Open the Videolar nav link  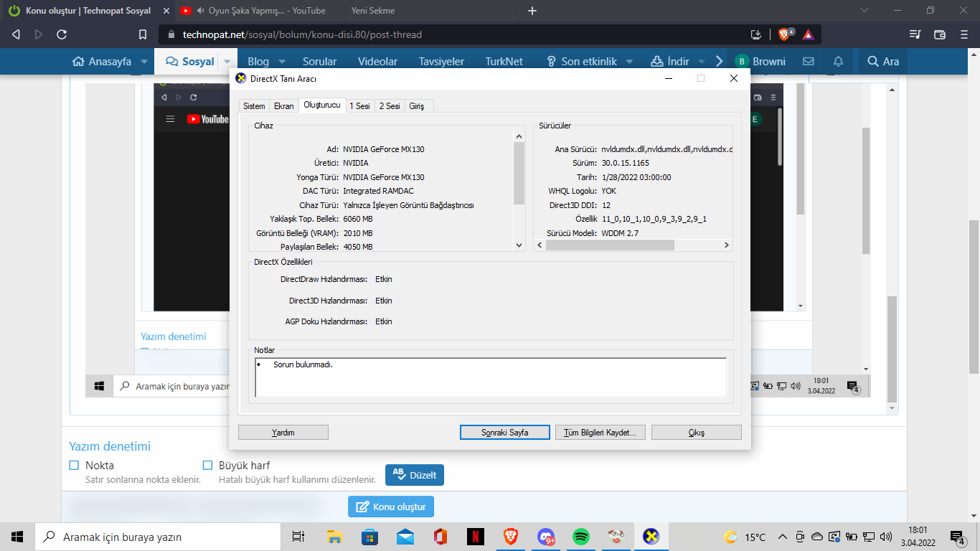point(377,62)
